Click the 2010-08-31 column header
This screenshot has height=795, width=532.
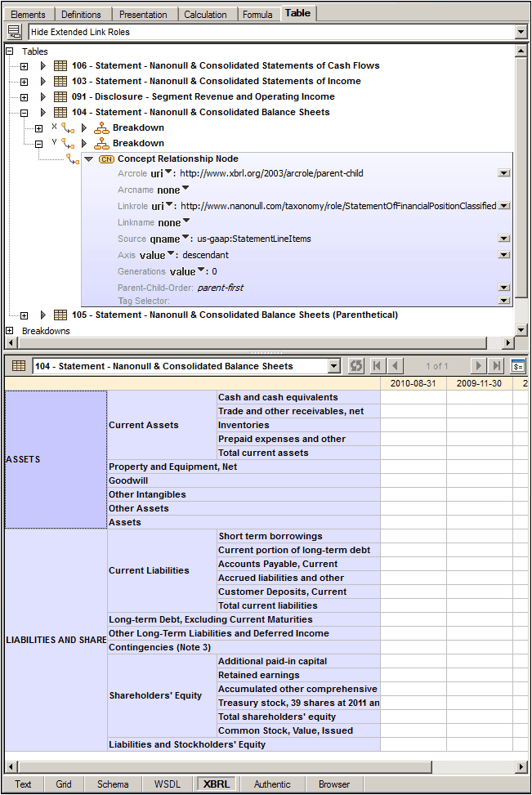[414, 383]
